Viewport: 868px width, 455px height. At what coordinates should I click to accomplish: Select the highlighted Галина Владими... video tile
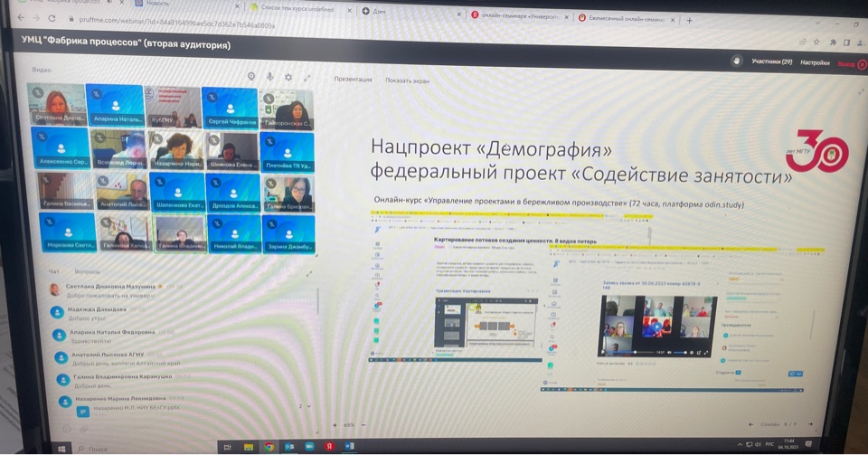[181, 233]
